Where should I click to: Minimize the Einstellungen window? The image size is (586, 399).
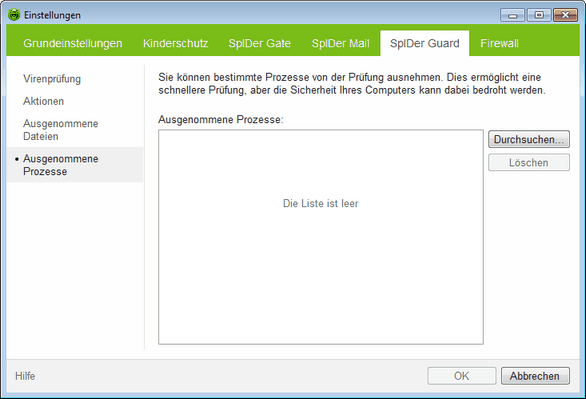coord(512,15)
